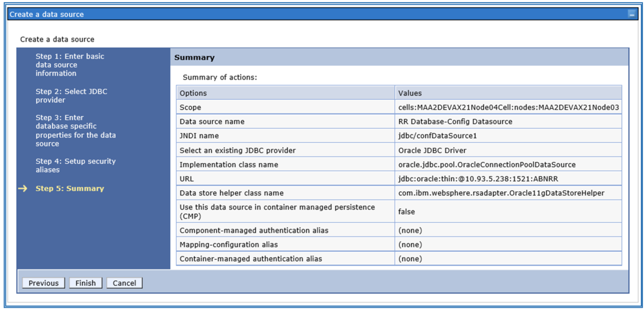Viewport: 644px width, 311px height.
Task: Select Step 2: Select JDBC provider
Action: [x=71, y=96]
